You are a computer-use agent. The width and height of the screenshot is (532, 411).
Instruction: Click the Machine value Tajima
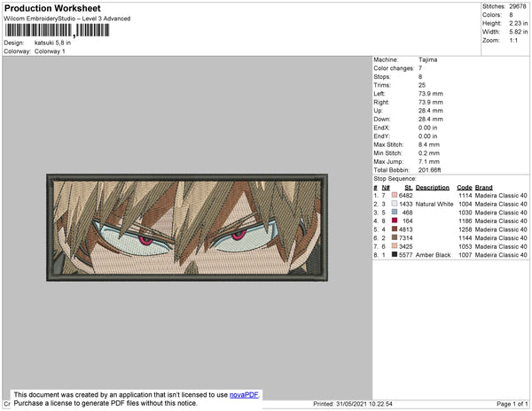coord(428,59)
